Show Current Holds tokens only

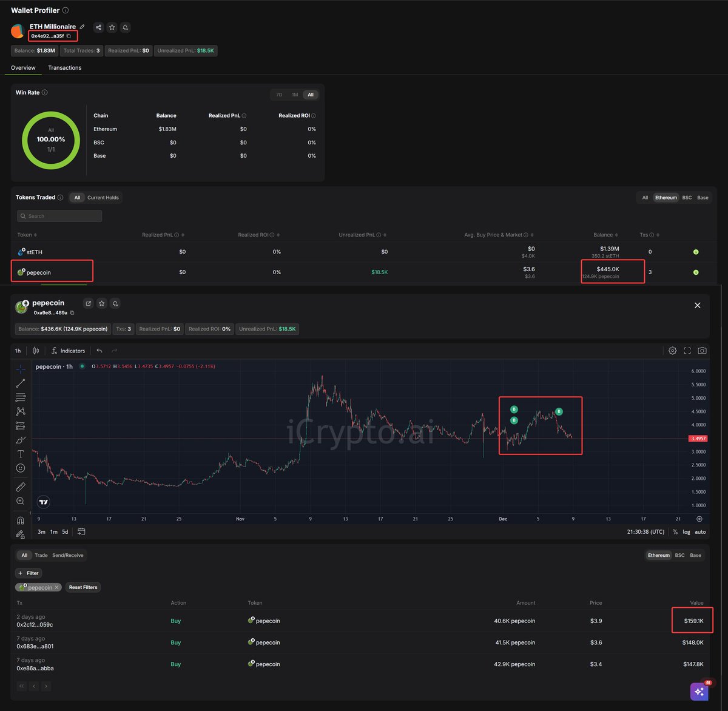[x=103, y=198]
